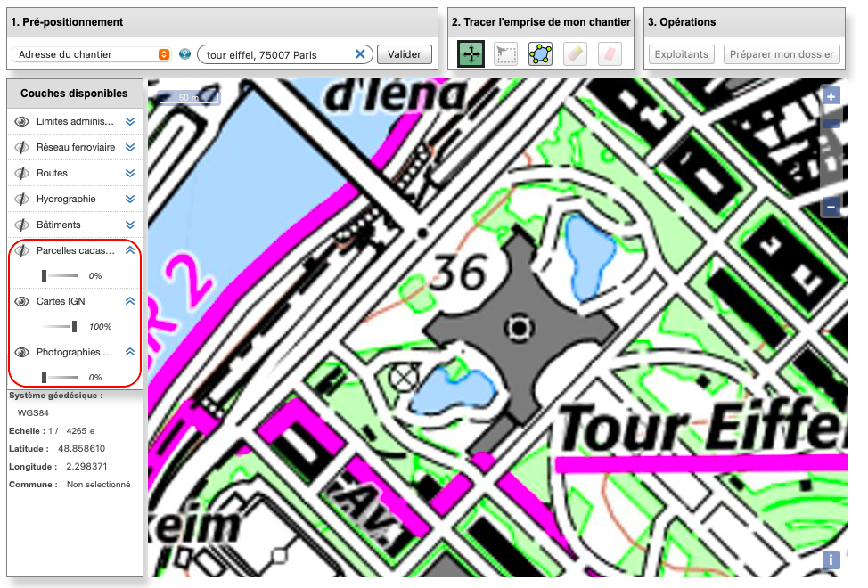Click the latitude value 48.858610
This screenshot has height=588, width=868.
tap(81, 449)
